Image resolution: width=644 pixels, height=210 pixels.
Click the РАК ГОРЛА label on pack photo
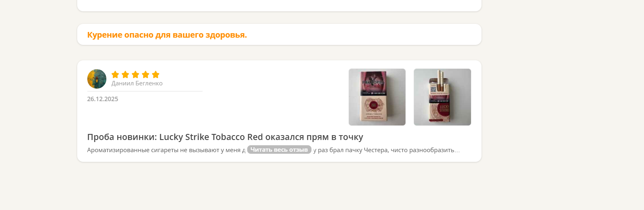373,82
